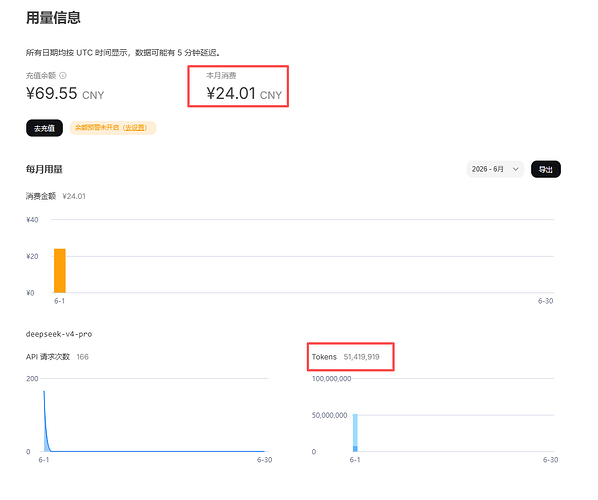Click the API 请求次数 166 label
This screenshot has width=598, height=500.
click(x=57, y=357)
